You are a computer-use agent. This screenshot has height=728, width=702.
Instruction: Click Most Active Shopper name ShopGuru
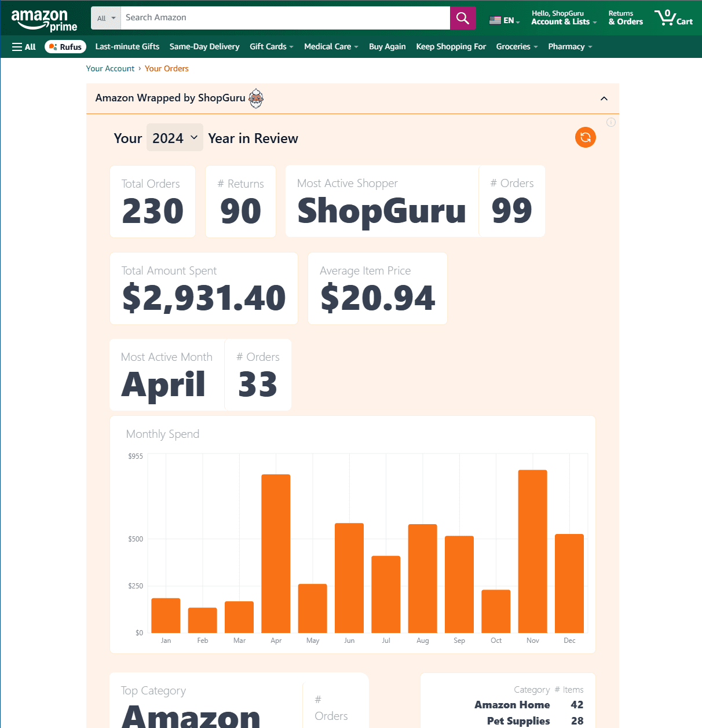tap(382, 211)
